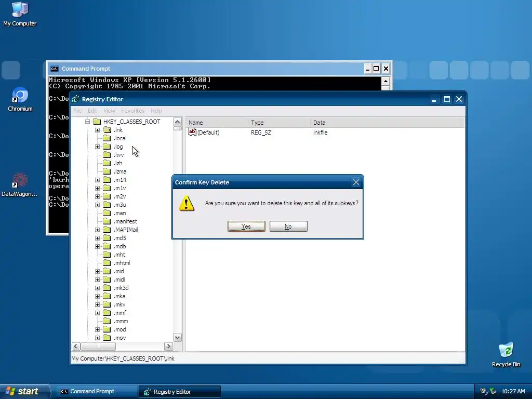Close the Confirm Key Delete dialog

(x=356, y=182)
